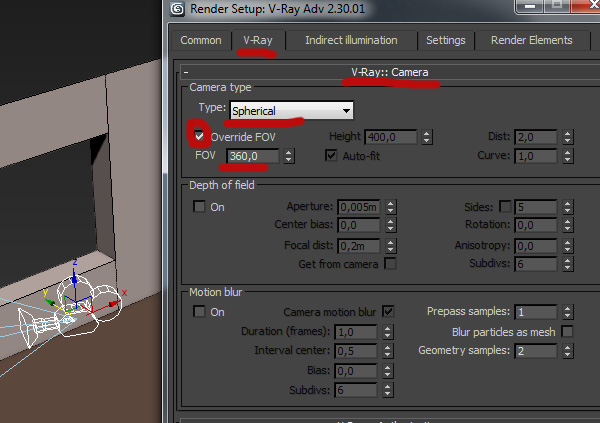Adjust the Prepass samples spinner

click(568, 312)
